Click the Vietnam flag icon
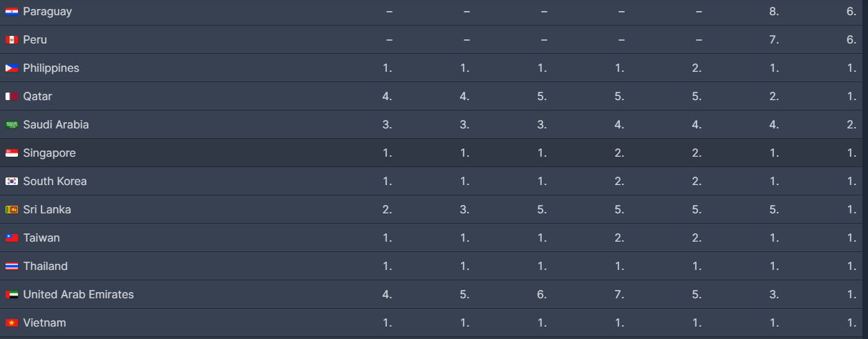The image size is (868, 339). 12,323
